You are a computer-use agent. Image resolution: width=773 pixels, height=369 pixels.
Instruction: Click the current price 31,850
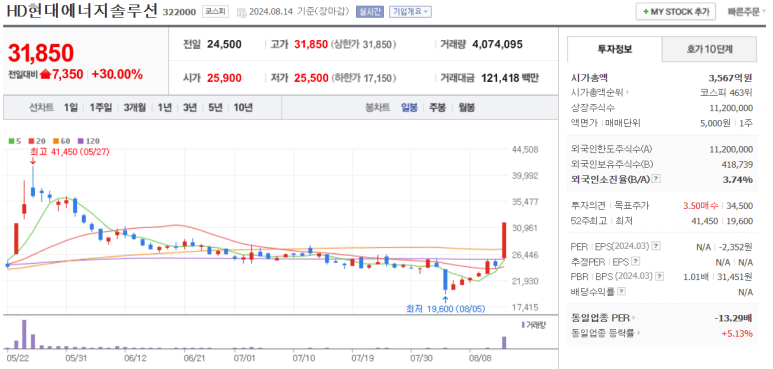click(x=41, y=53)
